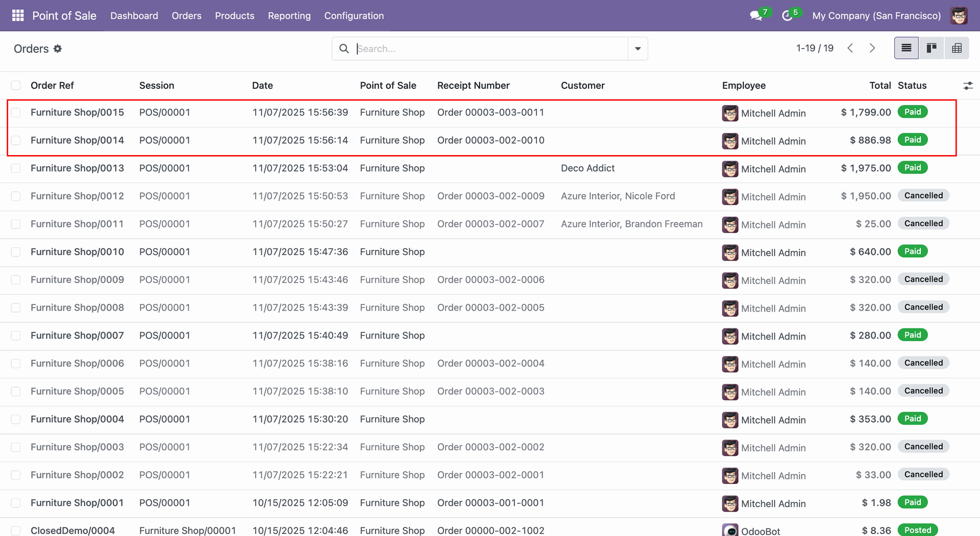
Task: Switch to kanban view
Action: coord(932,48)
